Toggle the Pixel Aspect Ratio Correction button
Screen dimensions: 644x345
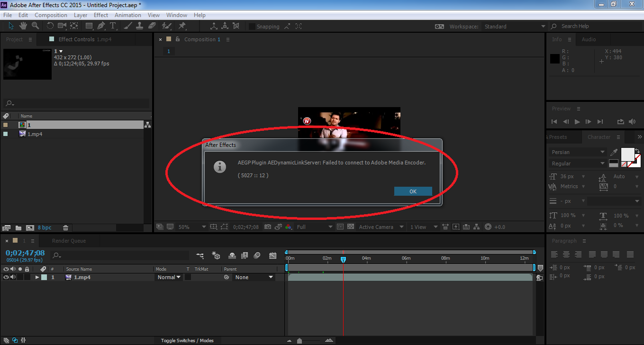(x=445, y=227)
